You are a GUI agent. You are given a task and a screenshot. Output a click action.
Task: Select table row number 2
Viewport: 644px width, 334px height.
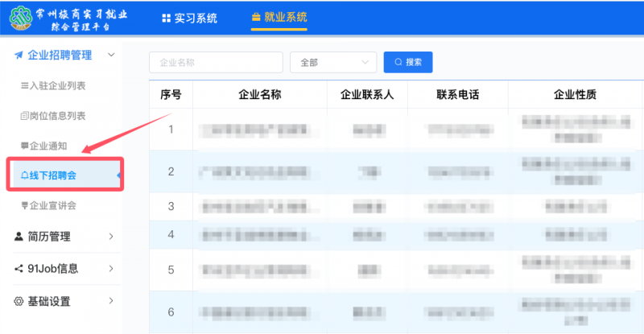tap(396, 171)
